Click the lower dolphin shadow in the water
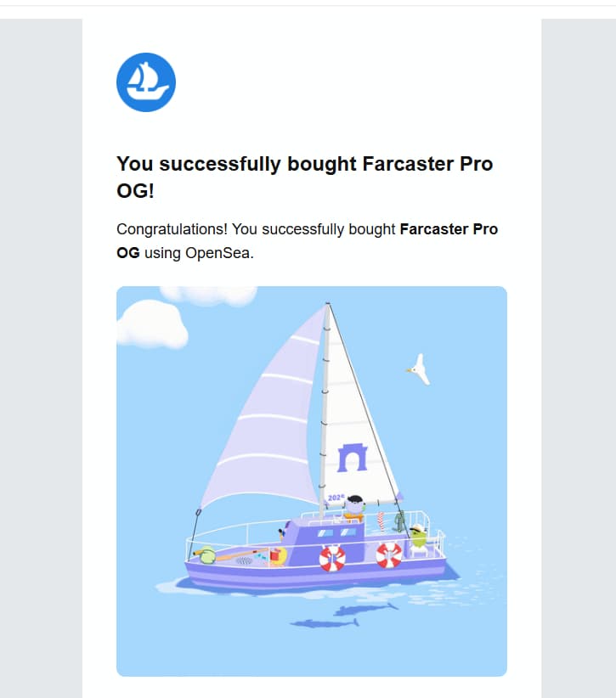This screenshot has width=616, height=698. point(325,623)
